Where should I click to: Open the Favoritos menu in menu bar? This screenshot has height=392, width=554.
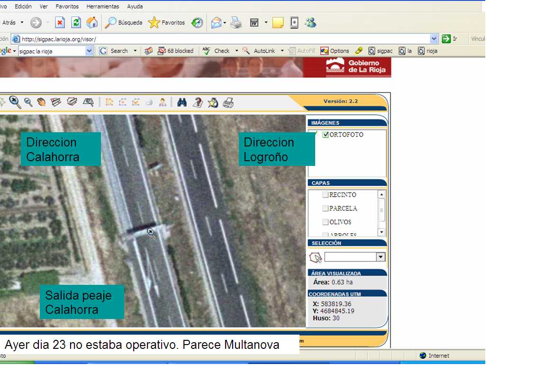click(x=67, y=7)
